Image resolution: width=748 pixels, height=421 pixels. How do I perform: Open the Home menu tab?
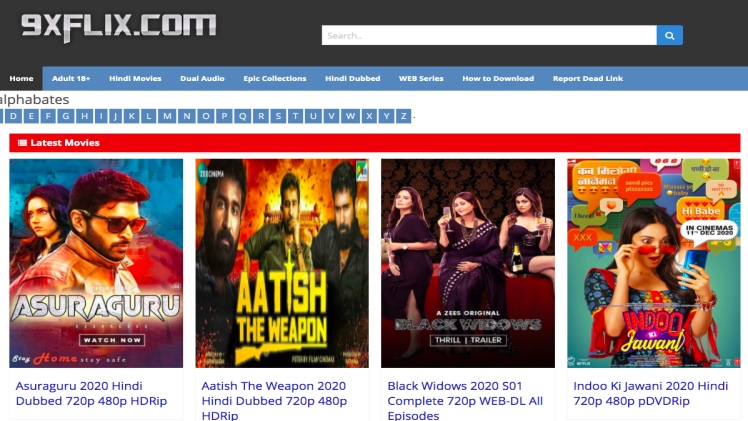click(21, 78)
